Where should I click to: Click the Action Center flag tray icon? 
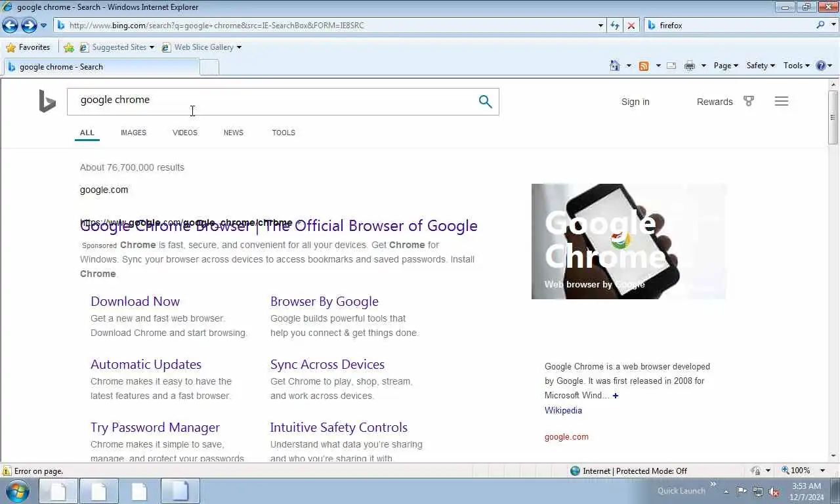point(742,491)
